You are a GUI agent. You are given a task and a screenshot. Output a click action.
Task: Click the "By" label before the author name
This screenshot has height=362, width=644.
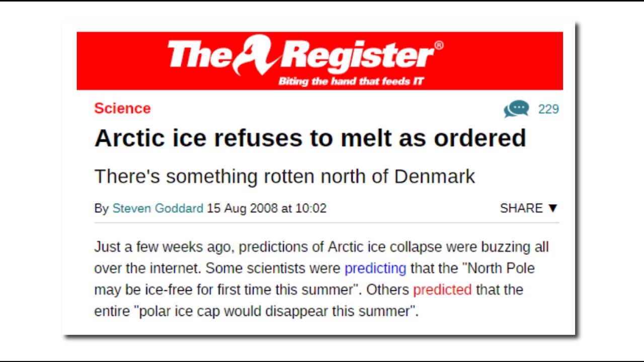tap(102, 209)
